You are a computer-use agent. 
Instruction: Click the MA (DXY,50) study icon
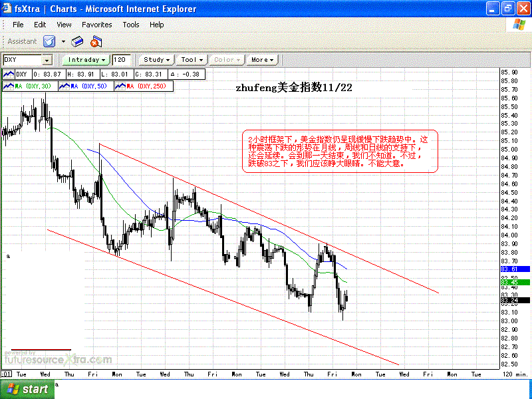[65, 86]
